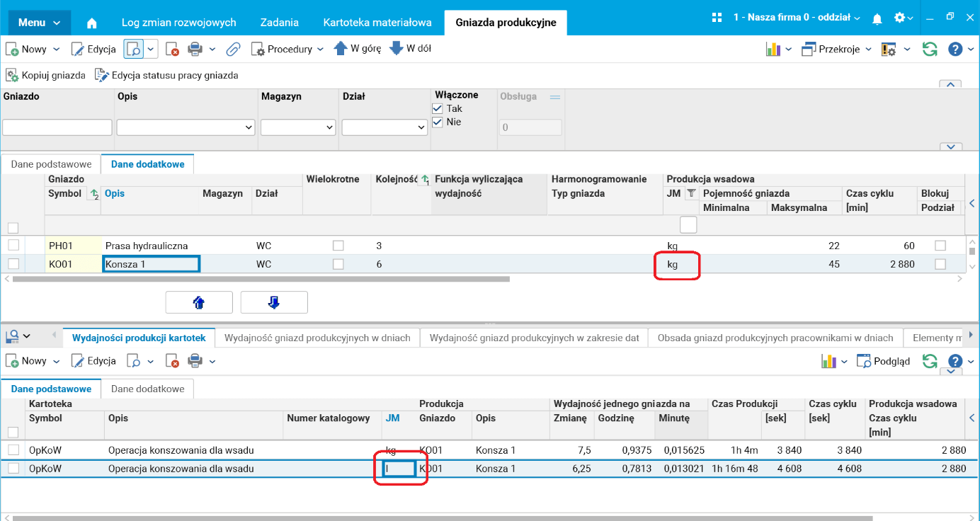This screenshot has height=521, width=980.
Task: Click the horizontal scrollbar of the gniazda grid
Action: pyautogui.click(x=261, y=279)
